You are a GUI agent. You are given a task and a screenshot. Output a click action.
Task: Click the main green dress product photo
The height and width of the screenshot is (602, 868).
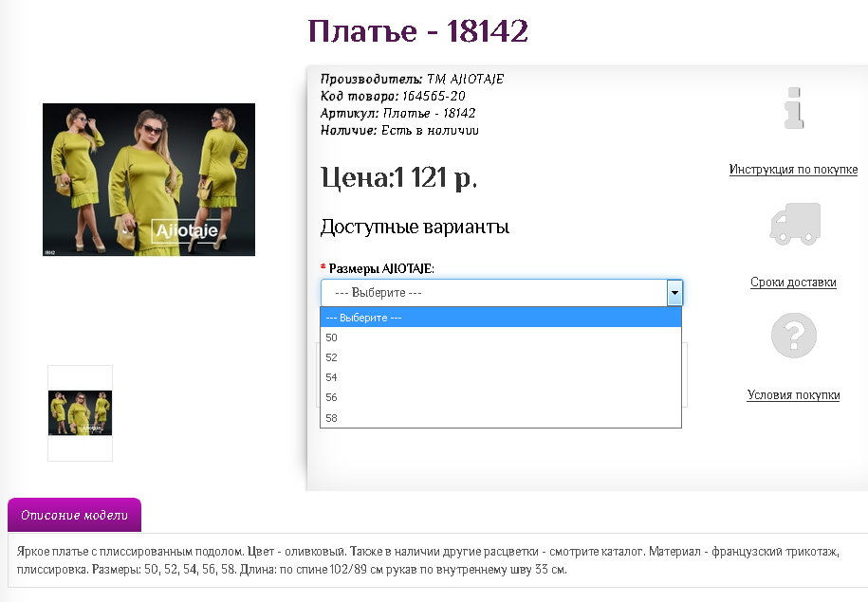click(x=149, y=179)
